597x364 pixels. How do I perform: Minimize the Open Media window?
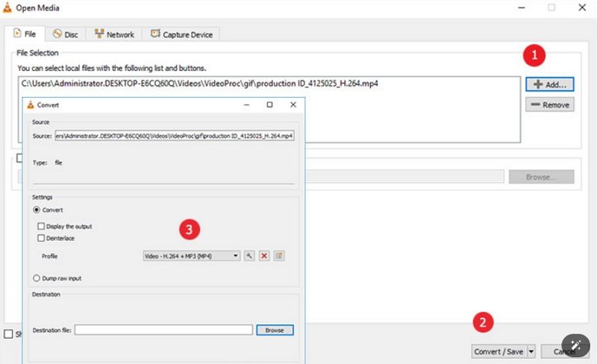click(x=521, y=7)
